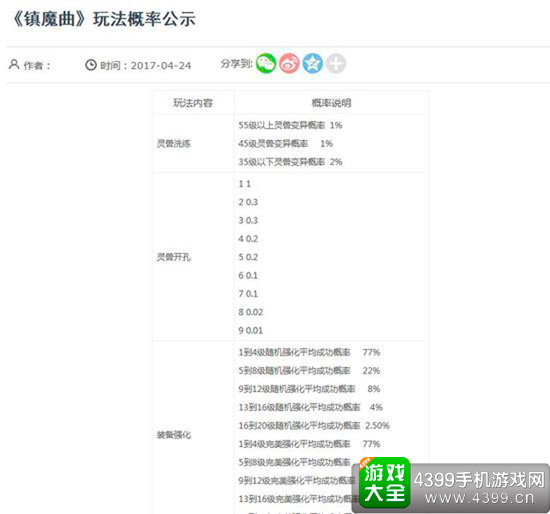Image resolution: width=550 pixels, height=514 pixels.
Task: Select the value line '2 0.3'
Action: tap(248, 202)
